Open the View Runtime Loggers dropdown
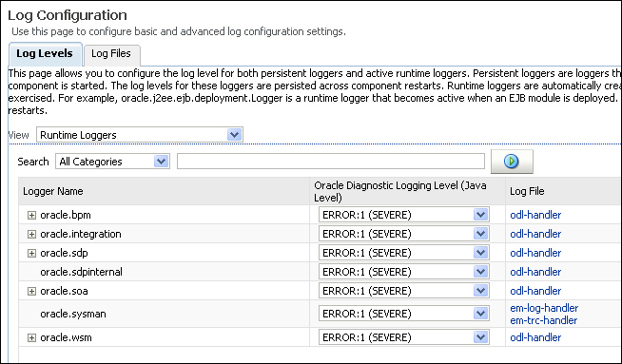This screenshot has height=364, width=622. 140,135
